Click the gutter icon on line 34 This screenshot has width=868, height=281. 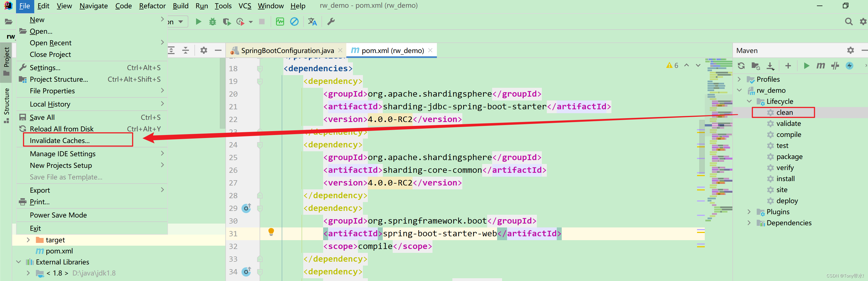pyautogui.click(x=246, y=272)
